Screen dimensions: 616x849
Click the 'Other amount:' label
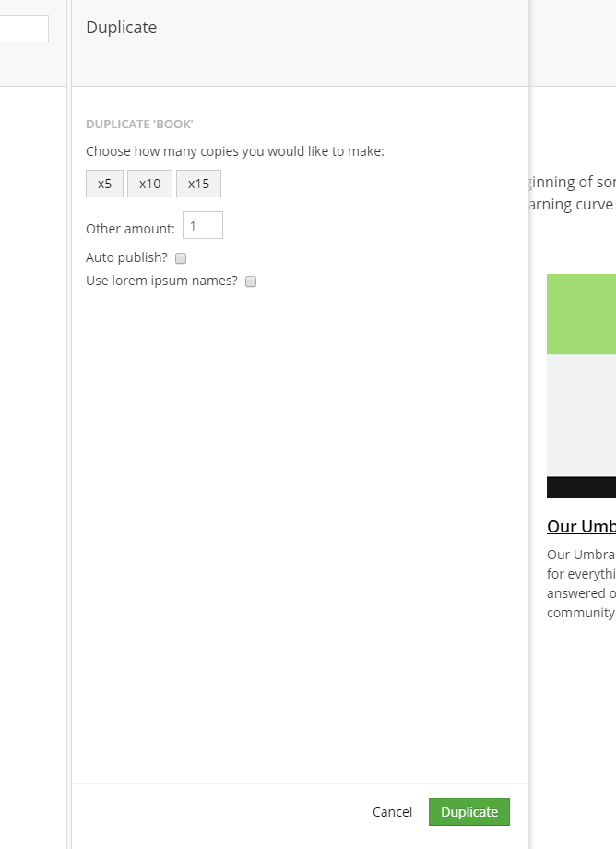tap(130, 229)
